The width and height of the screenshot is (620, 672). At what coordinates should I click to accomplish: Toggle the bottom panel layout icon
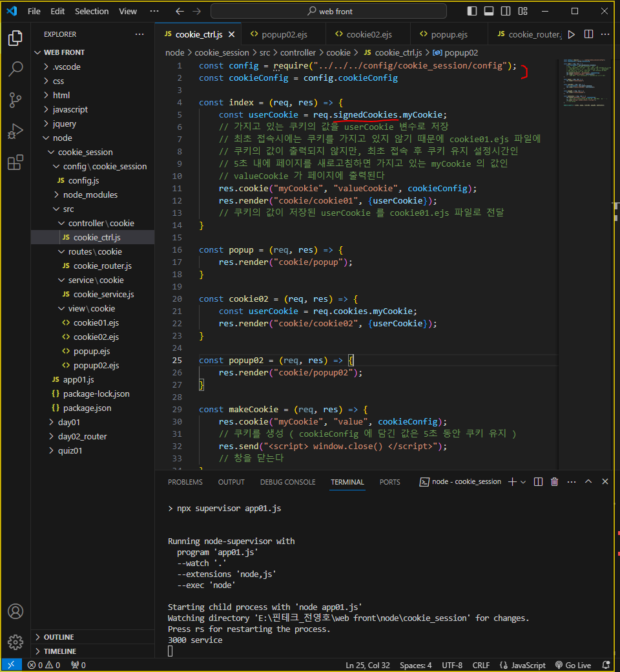[489, 11]
